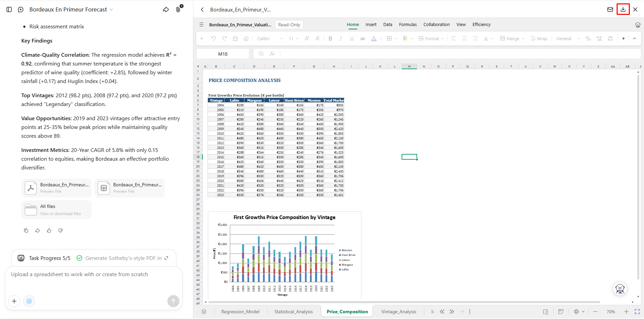Share the Bordeaux En Primeur Forecast conversation
The width and height of the screenshot is (644, 319).
tap(166, 9)
